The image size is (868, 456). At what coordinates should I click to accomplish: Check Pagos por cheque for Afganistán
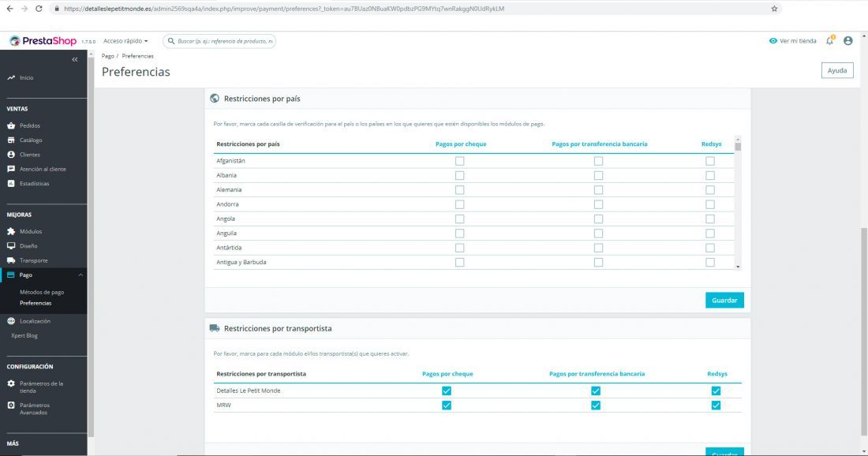pyautogui.click(x=459, y=161)
